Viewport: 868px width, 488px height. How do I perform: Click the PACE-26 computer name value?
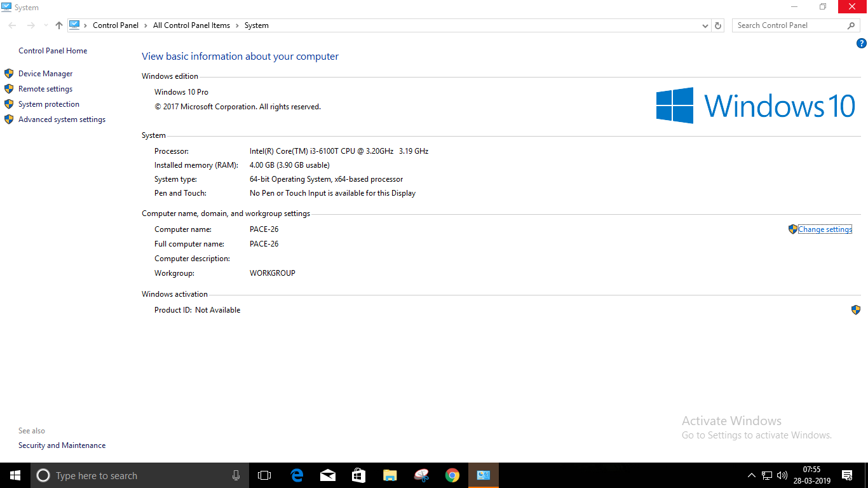coord(264,229)
